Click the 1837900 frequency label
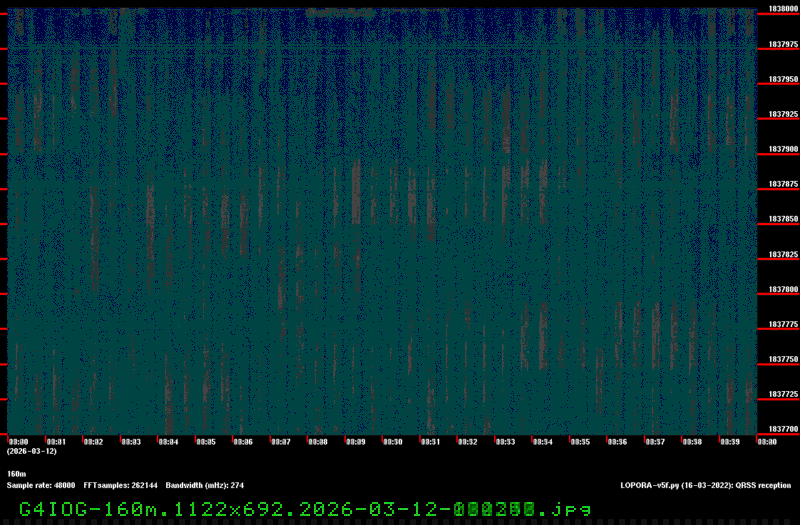Screen dimensions: 800x525 click(783, 149)
